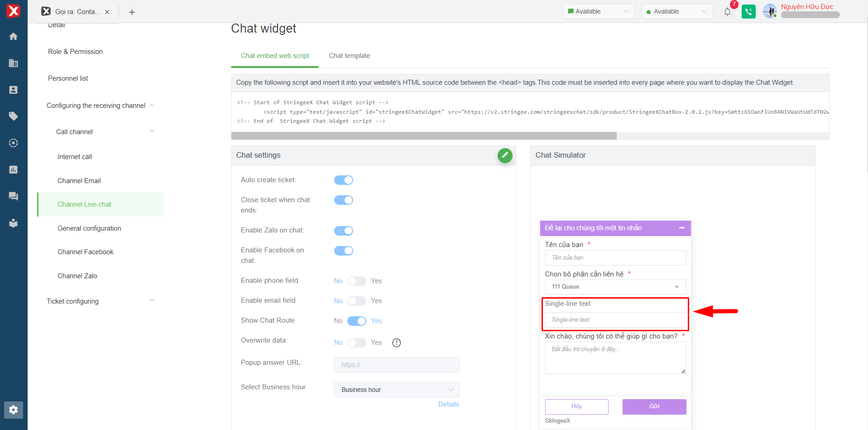Open the 111 Queue department dropdown
This screenshot has width=868, height=430.
pyautogui.click(x=615, y=287)
